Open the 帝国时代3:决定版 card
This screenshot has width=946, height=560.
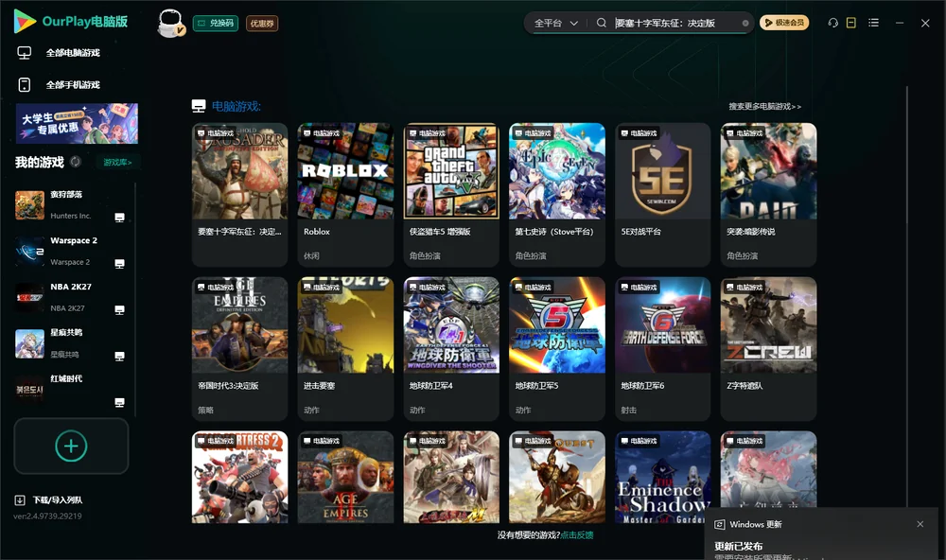[x=240, y=349]
